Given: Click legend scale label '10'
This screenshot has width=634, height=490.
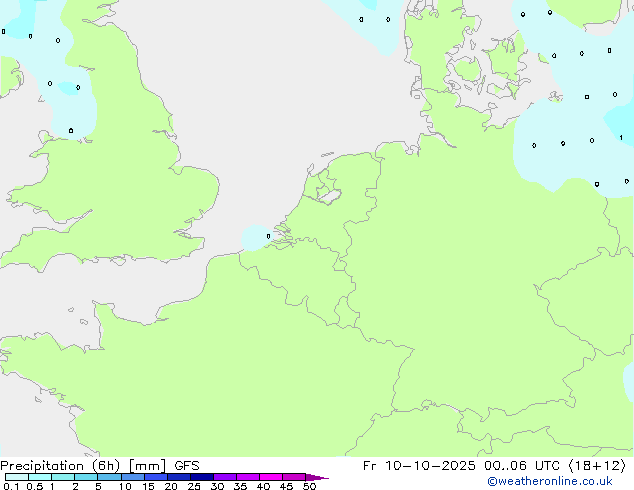Looking at the screenshot, I should 125,486.
